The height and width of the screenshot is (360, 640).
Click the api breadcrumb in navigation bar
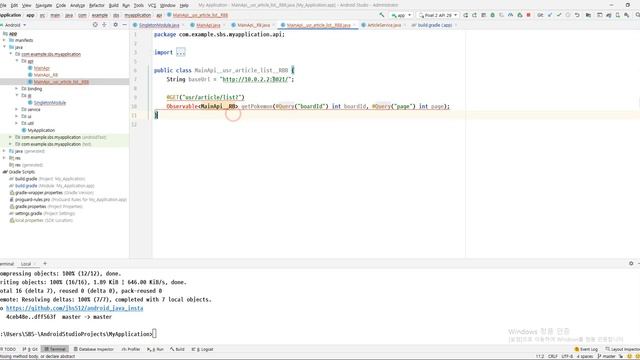(x=159, y=15)
